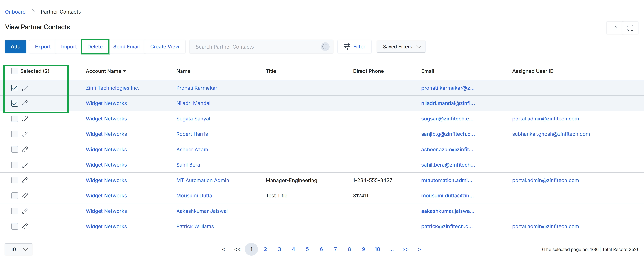
Task: Edit Sahil Bera with pencil icon
Action: (x=25, y=165)
